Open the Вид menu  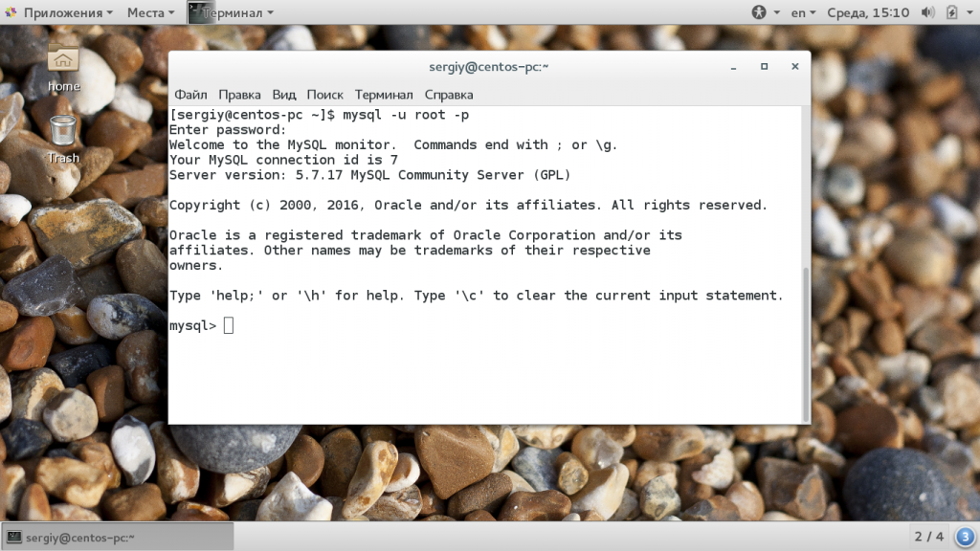tap(284, 95)
